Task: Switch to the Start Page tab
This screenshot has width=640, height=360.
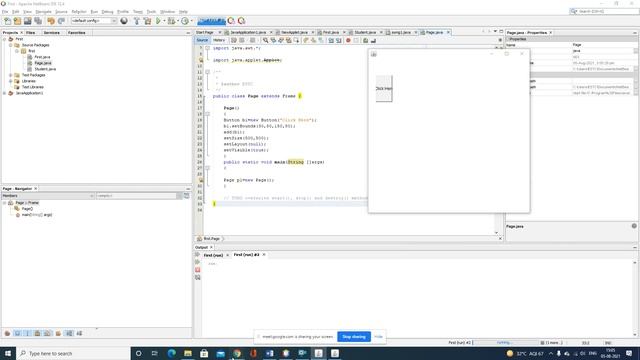Action: (x=205, y=32)
